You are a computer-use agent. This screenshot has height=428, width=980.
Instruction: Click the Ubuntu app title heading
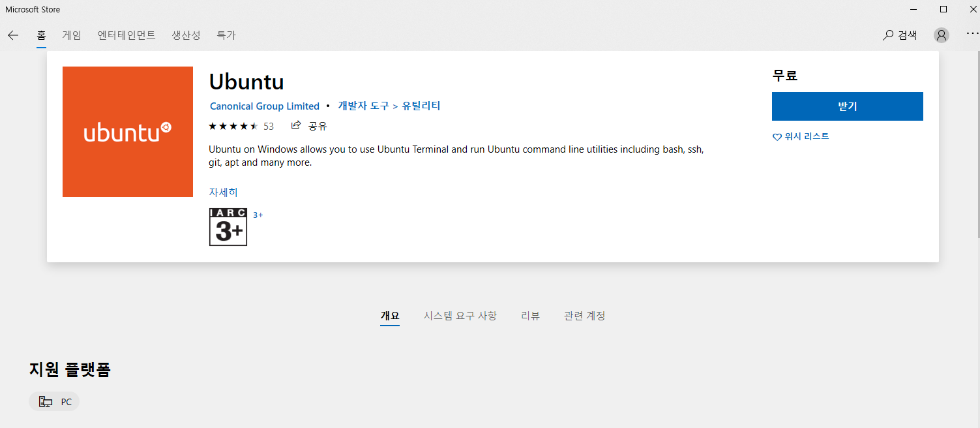pyautogui.click(x=246, y=82)
